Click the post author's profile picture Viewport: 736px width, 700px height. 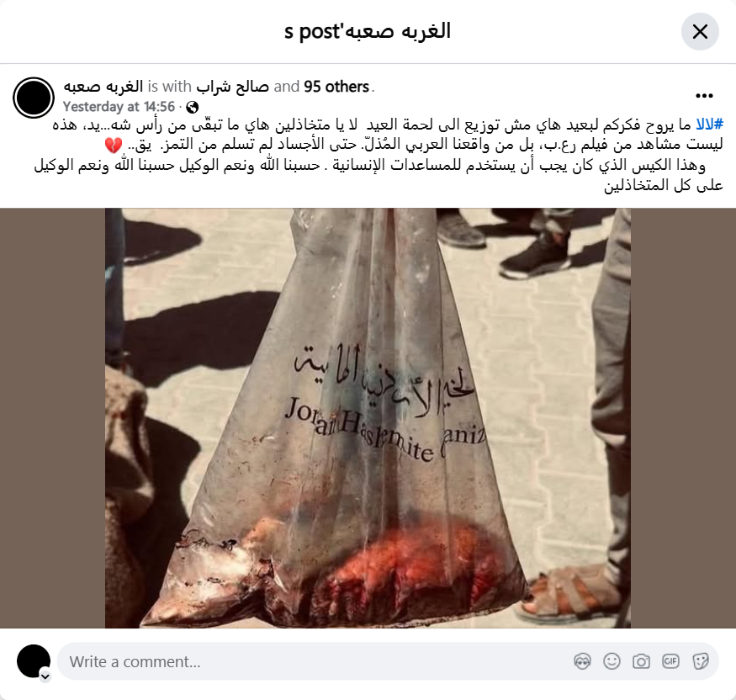point(34,98)
